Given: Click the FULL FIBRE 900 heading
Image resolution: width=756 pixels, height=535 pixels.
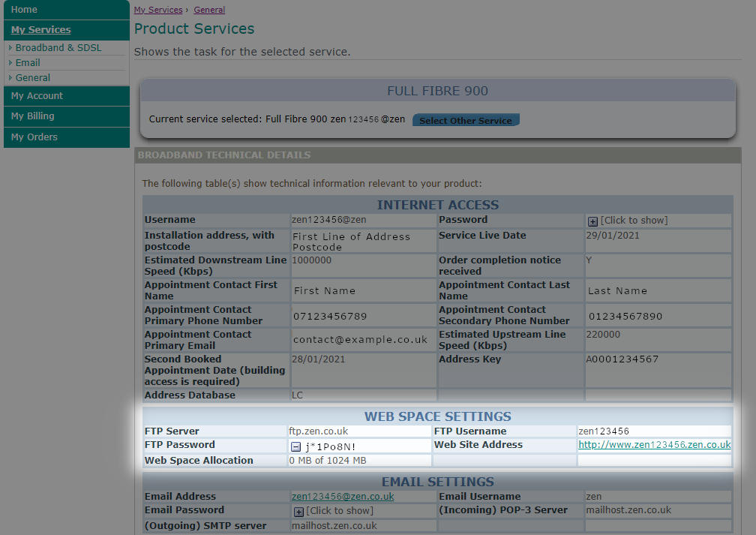Looking at the screenshot, I should pos(437,92).
